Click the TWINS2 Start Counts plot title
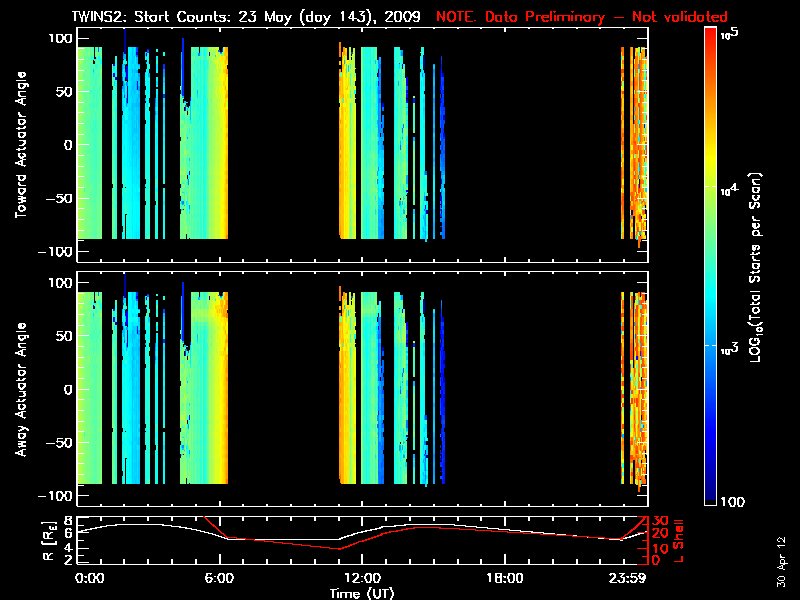800x600 pixels. [250, 17]
